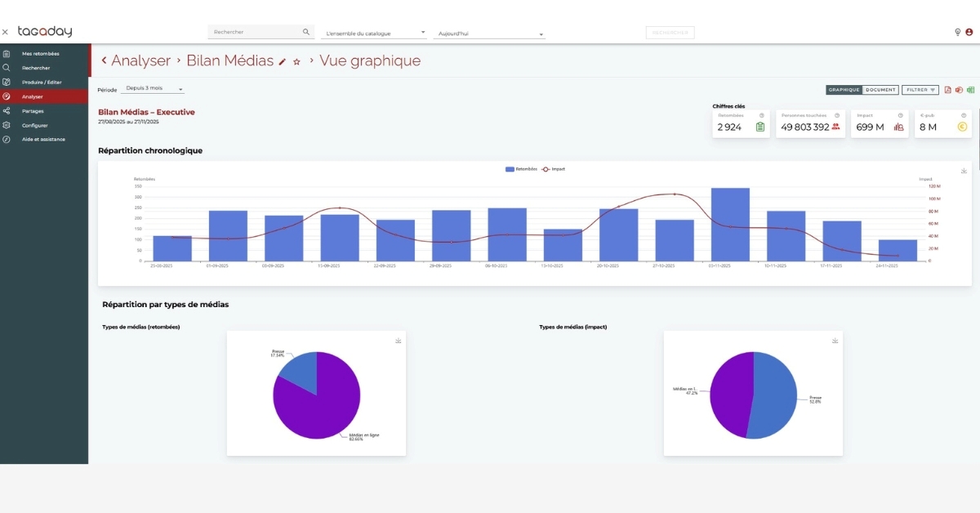The height and width of the screenshot is (513, 980).
Task: Click the Filtrer button
Action: click(921, 90)
